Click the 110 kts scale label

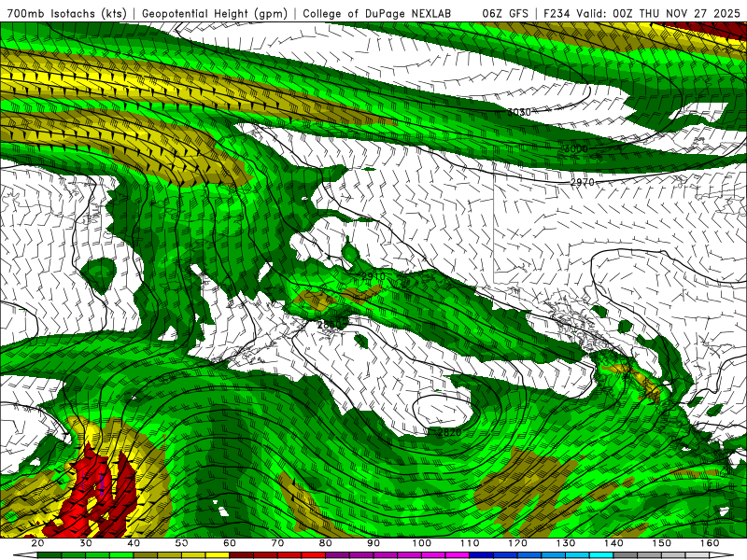pyautogui.click(x=470, y=543)
